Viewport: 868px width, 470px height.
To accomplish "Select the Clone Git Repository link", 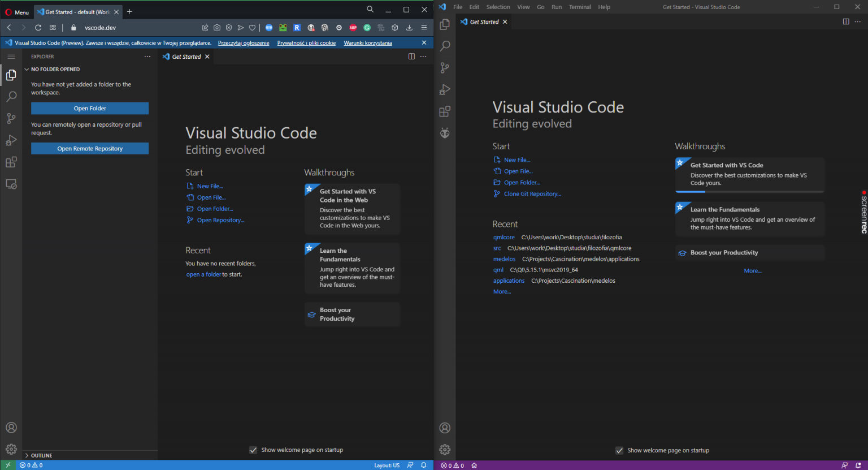I will coord(531,193).
